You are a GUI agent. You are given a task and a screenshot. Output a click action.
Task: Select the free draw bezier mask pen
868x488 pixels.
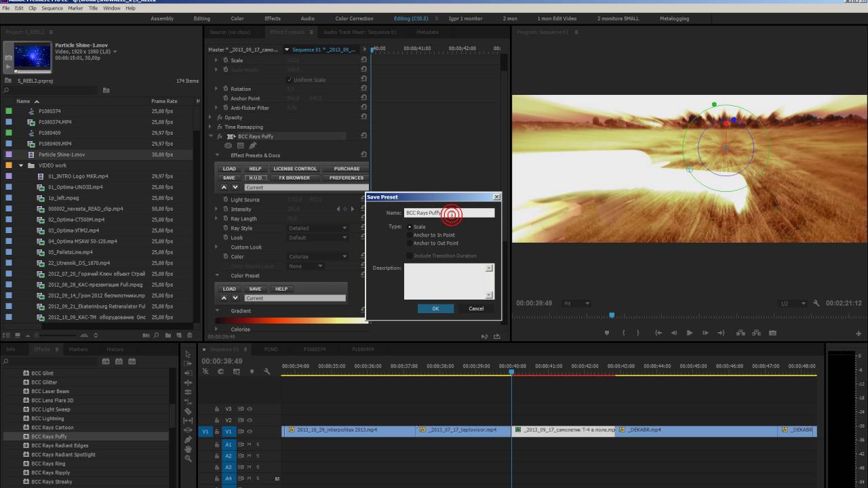[x=252, y=146]
